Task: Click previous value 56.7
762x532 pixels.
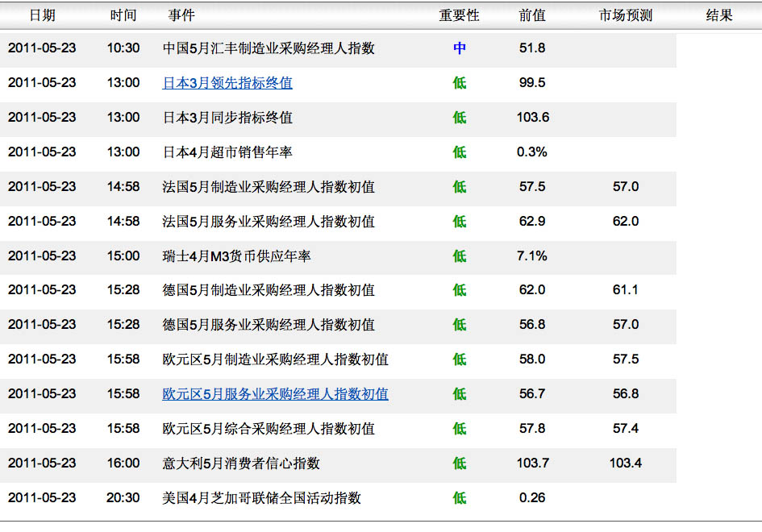Action: 532,394
